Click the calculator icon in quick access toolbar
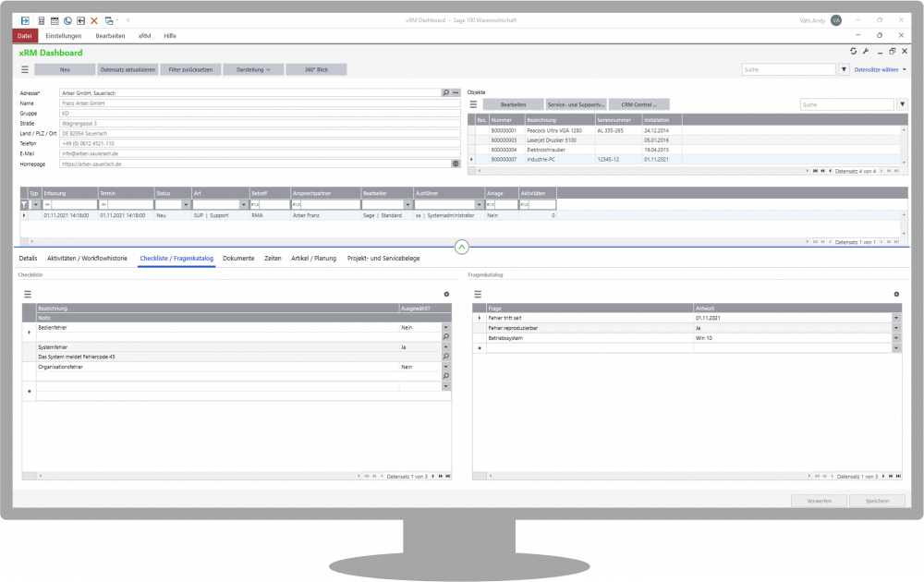924x582 pixels. point(42,19)
